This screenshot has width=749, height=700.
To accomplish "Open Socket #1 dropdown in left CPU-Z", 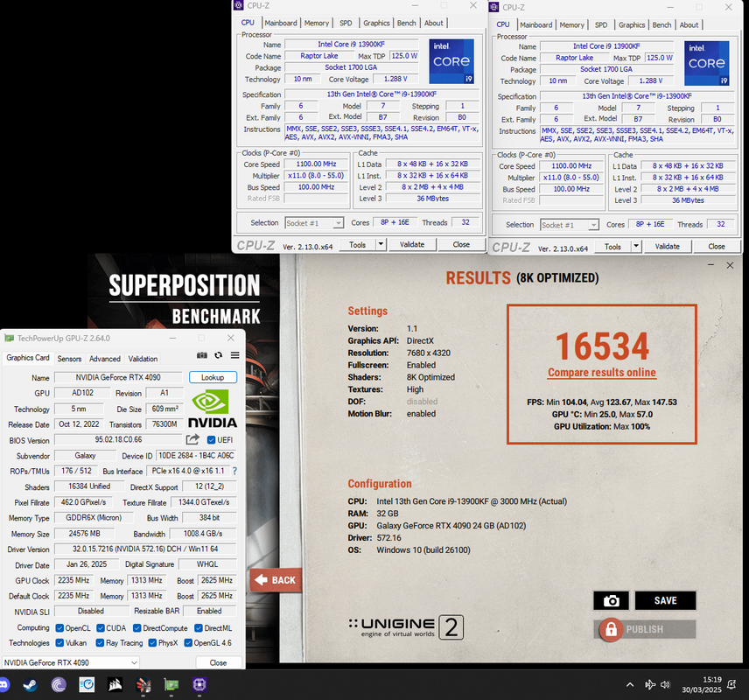I will point(314,223).
